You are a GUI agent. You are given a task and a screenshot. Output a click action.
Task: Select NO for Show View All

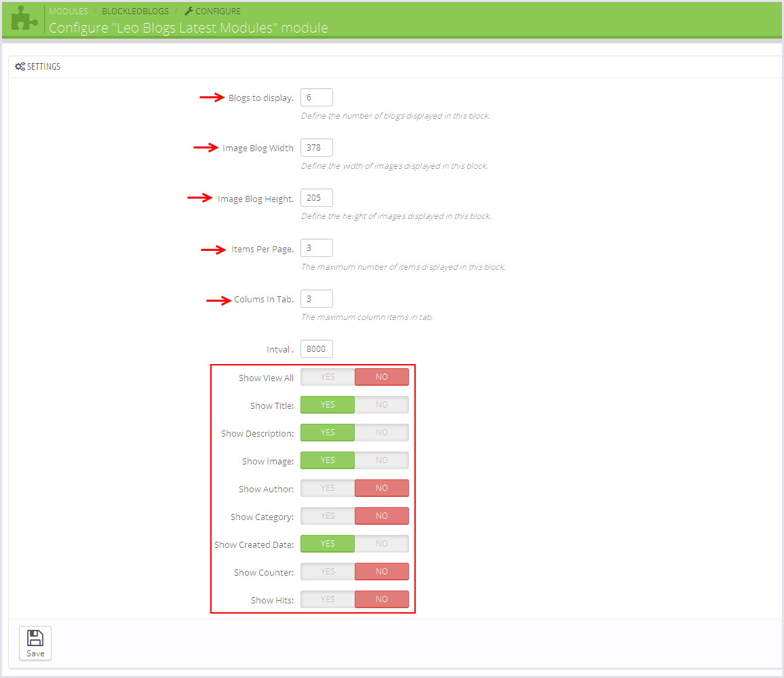(x=382, y=377)
